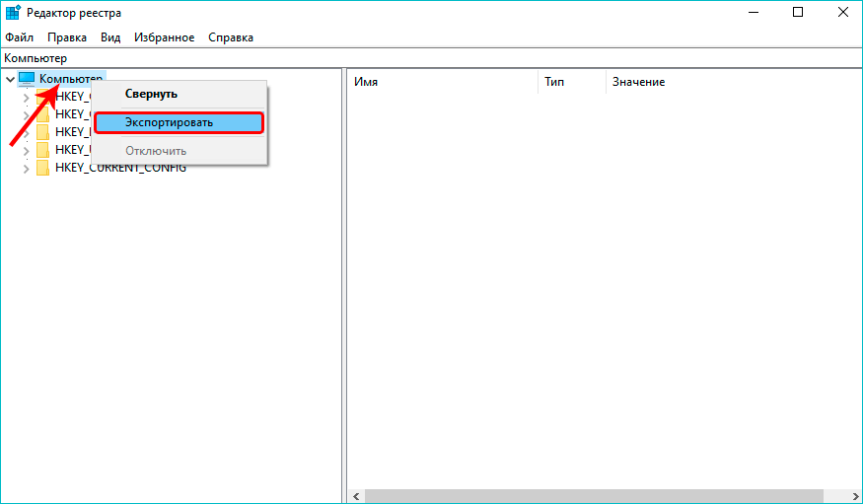Click the Тип column header
The width and height of the screenshot is (863, 504).
coord(572,82)
